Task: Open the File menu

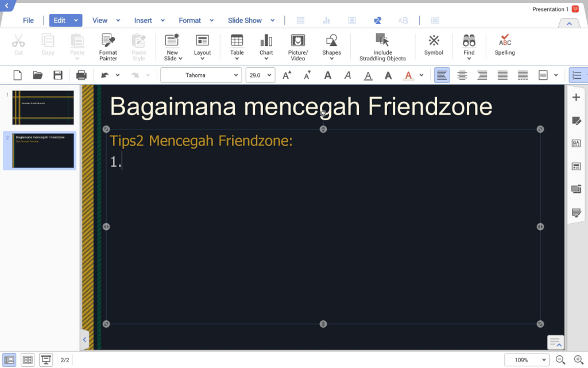Action: click(x=28, y=20)
